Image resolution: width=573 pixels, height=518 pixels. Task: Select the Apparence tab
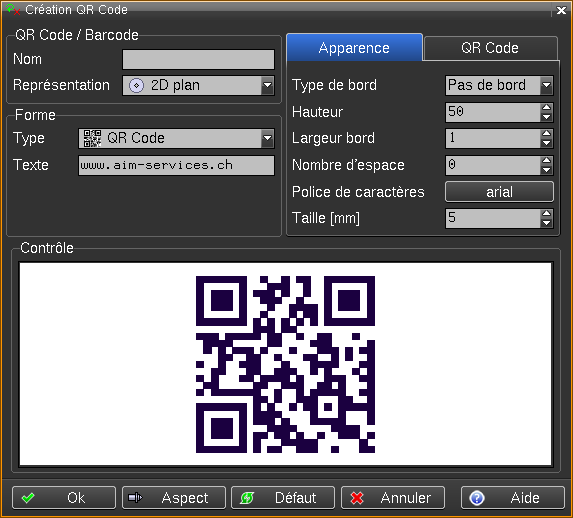pyautogui.click(x=354, y=48)
